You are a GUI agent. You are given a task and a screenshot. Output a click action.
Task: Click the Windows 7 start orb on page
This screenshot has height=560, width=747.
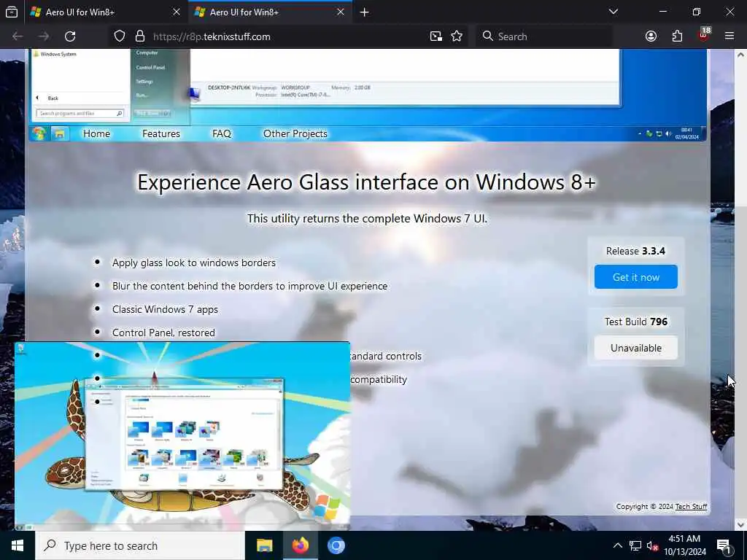(39, 134)
